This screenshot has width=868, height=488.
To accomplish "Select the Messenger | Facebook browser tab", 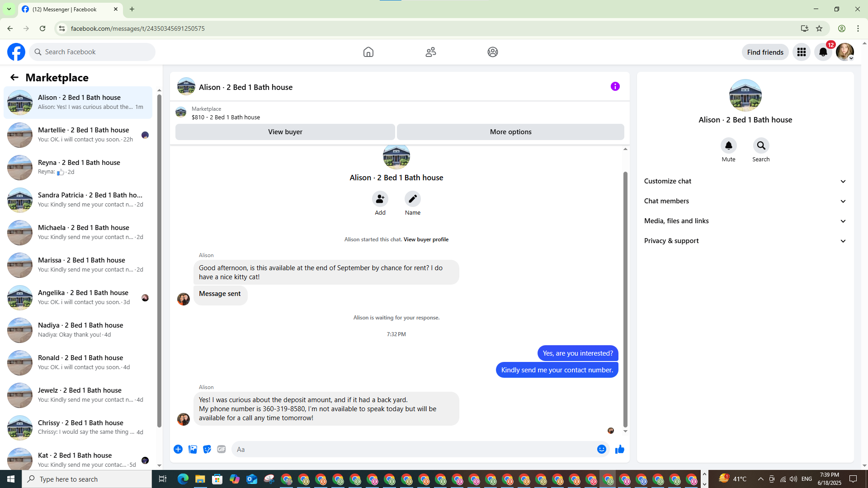I will (70, 9).
